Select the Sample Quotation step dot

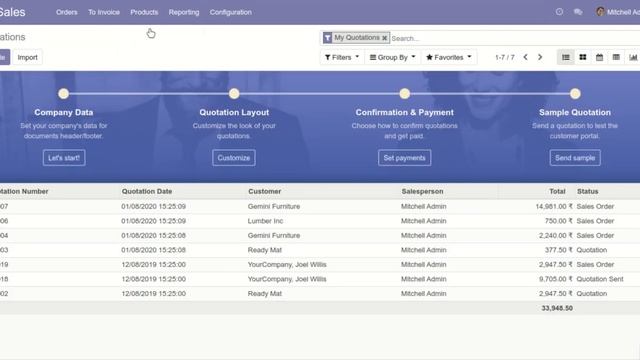coord(575,94)
